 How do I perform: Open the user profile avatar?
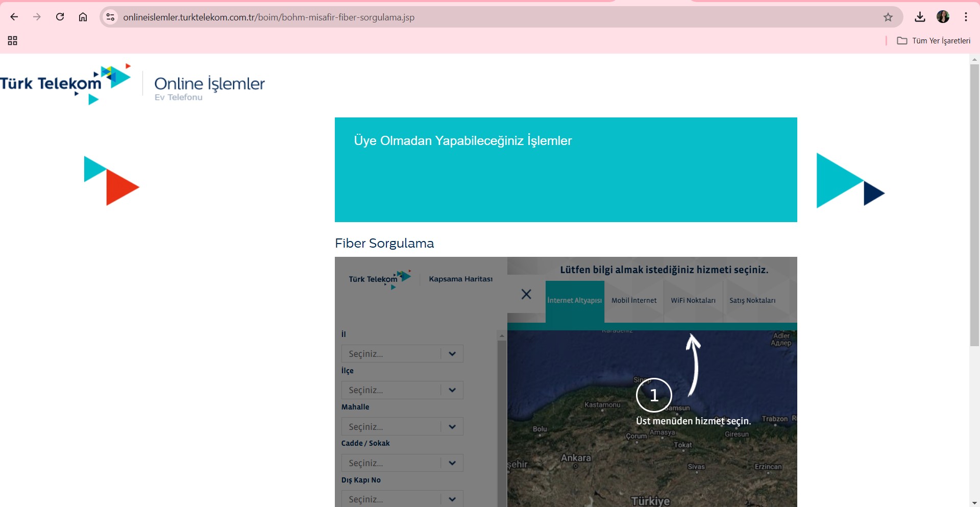click(943, 17)
